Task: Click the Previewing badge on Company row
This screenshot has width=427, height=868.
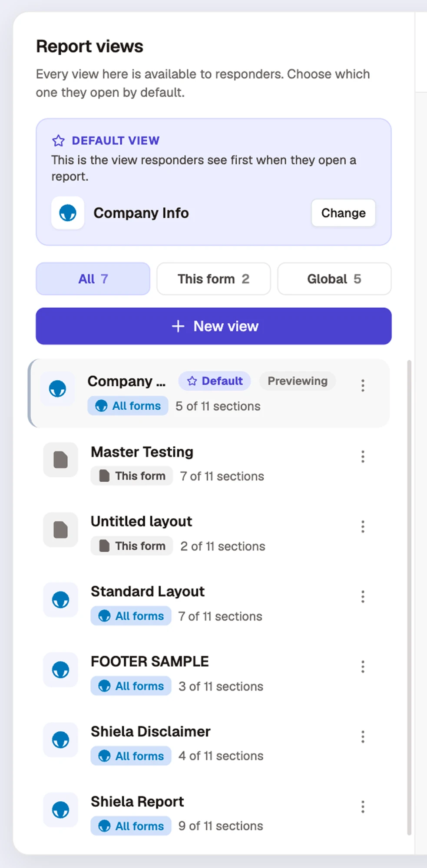Action: pyautogui.click(x=298, y=381)
